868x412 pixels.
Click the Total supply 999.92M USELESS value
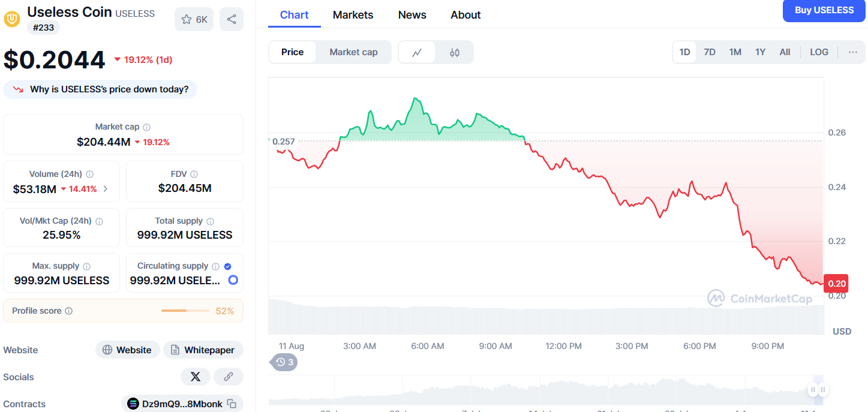coord(185,235)
